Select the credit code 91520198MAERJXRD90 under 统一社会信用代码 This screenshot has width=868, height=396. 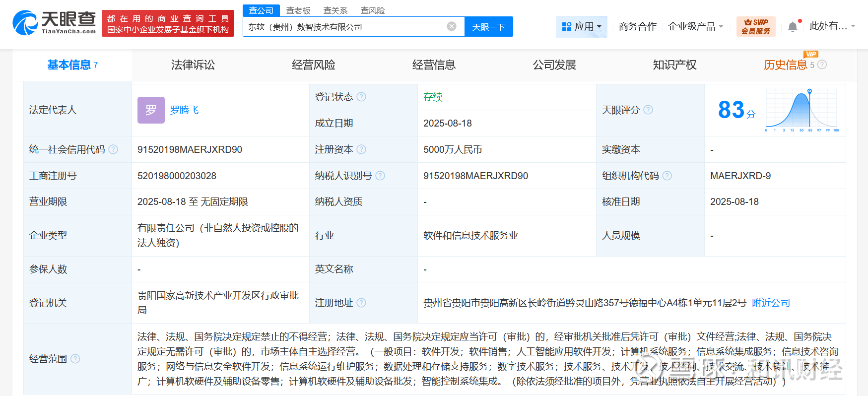pyautogui.click(x=190, y=149)
